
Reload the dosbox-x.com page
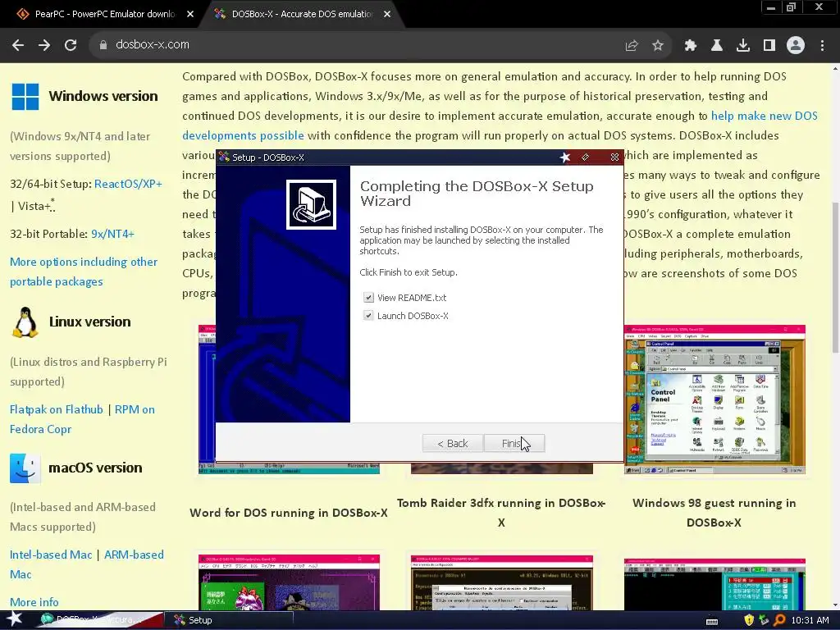pos(71,45)
